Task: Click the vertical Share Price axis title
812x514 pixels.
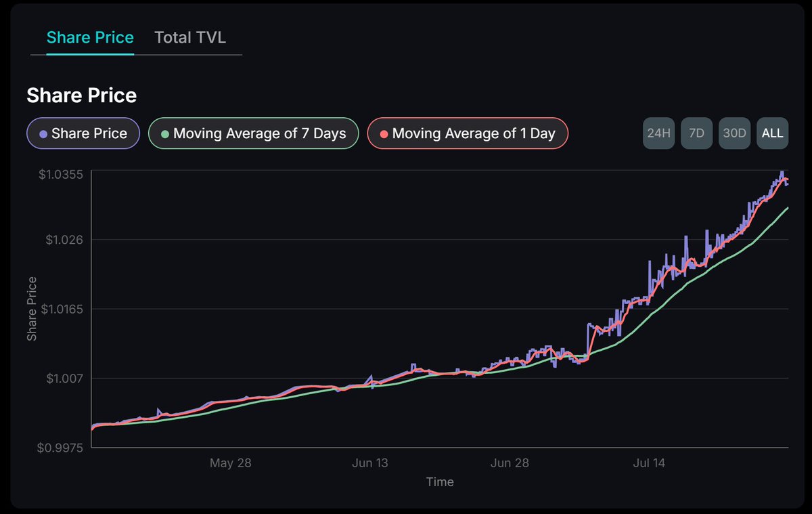Action: click(x=32, y=309)
